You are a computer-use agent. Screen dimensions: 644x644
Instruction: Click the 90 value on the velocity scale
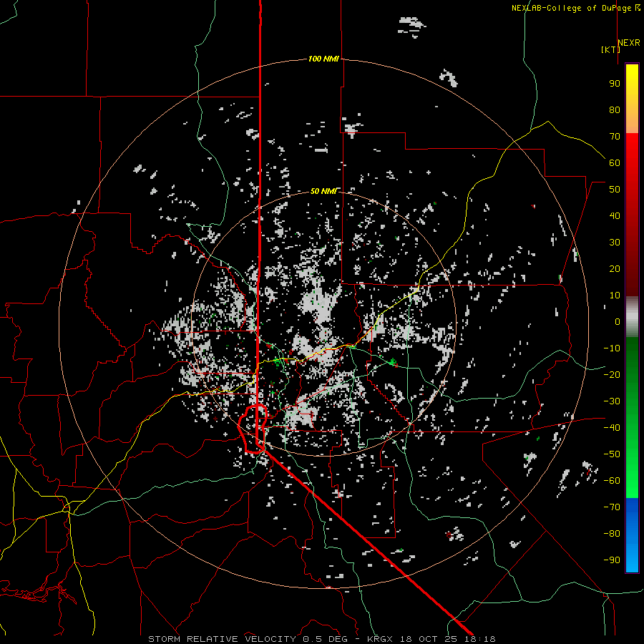point(615,84)
